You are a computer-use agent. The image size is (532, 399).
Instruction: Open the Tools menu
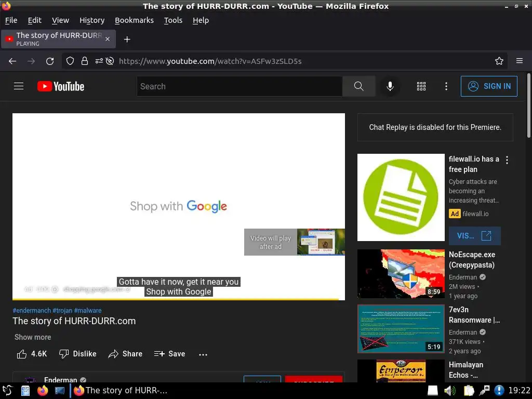[173, 20]
